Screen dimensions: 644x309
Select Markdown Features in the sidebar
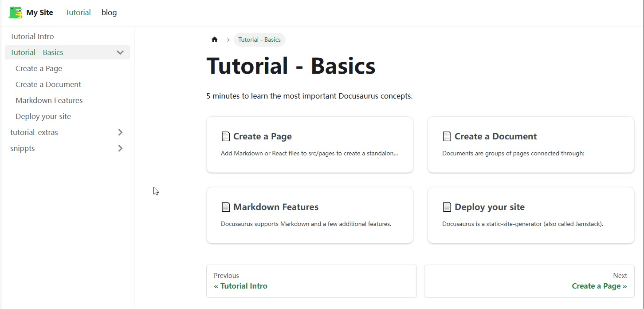pos(70,100)
